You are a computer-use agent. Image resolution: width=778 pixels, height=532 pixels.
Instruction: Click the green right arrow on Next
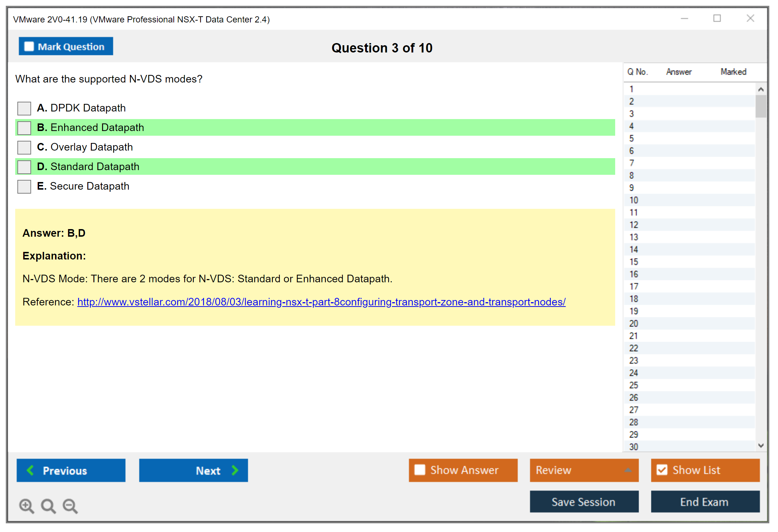[235, 470]
